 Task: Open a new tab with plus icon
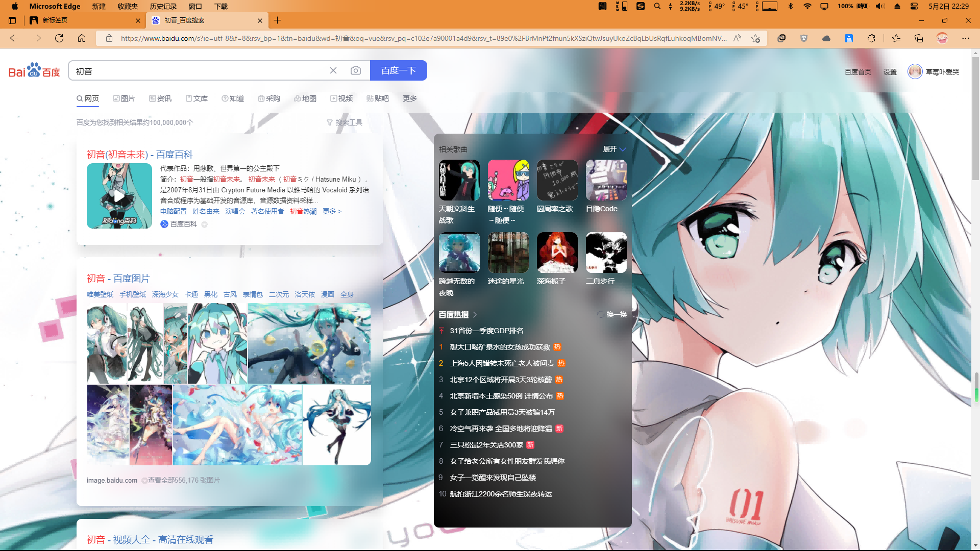click(278, 20)
